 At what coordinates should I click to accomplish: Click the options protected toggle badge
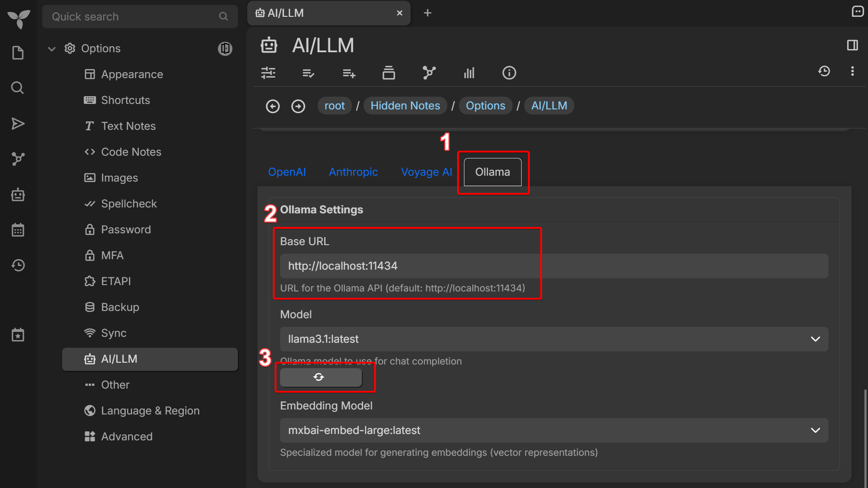point(225,49)
